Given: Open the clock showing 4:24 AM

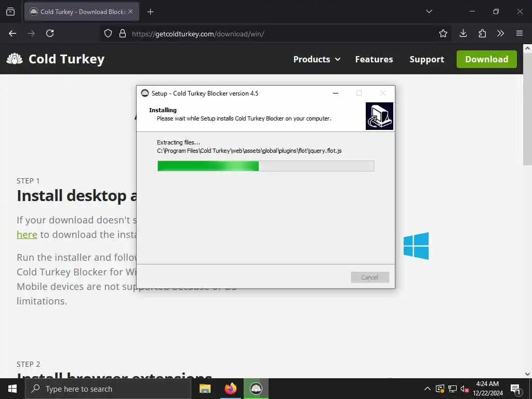Looking at the screenshot, I should click(x=487, y=389).
